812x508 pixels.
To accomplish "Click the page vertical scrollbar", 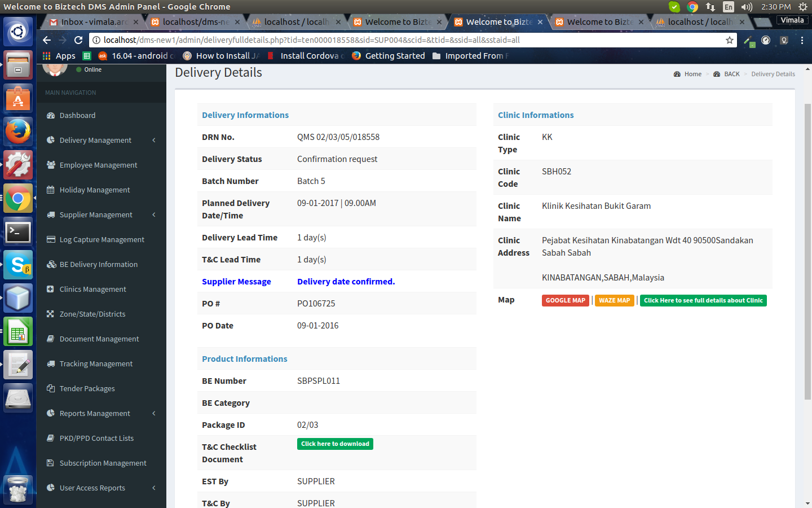I will (x=807, y=251).
